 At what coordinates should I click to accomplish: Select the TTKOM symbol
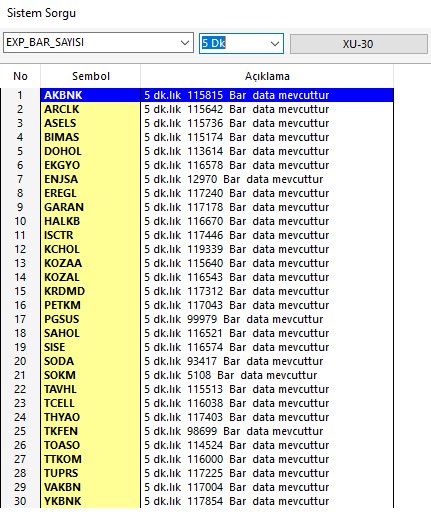click(x=63, y=459)
